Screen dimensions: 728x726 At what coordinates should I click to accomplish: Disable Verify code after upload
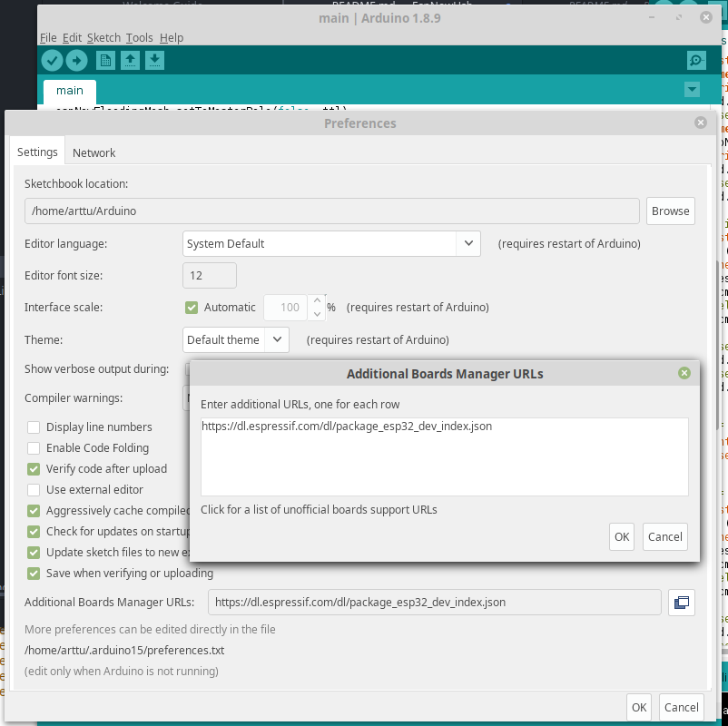(x=34, y=469)
